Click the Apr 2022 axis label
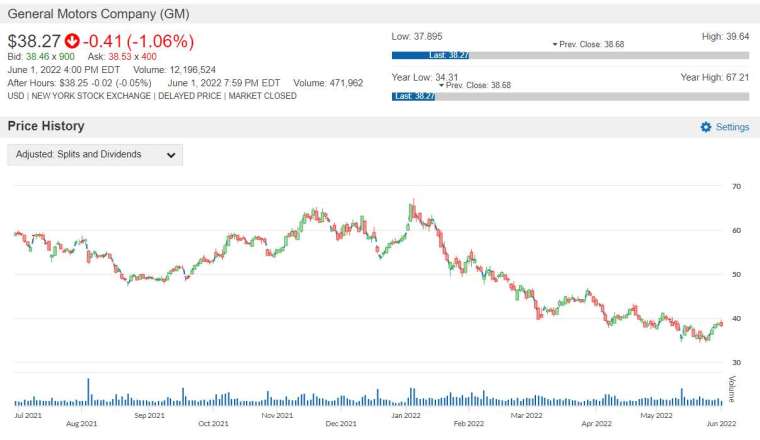 point(596,424)
